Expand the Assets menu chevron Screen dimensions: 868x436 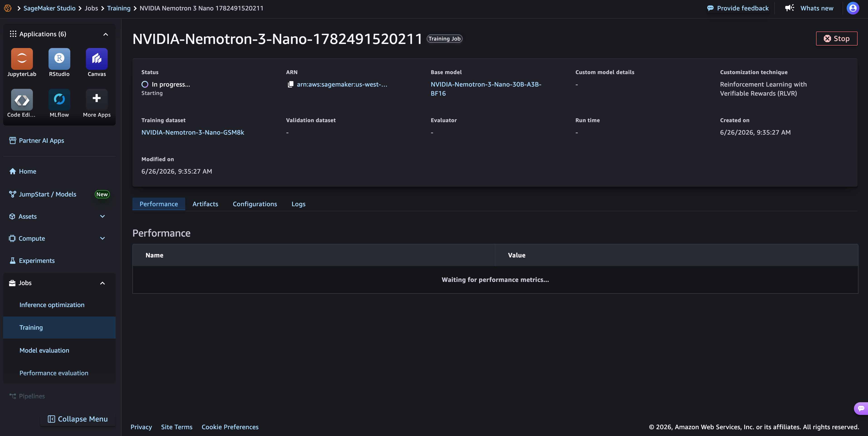click(102, 216)
